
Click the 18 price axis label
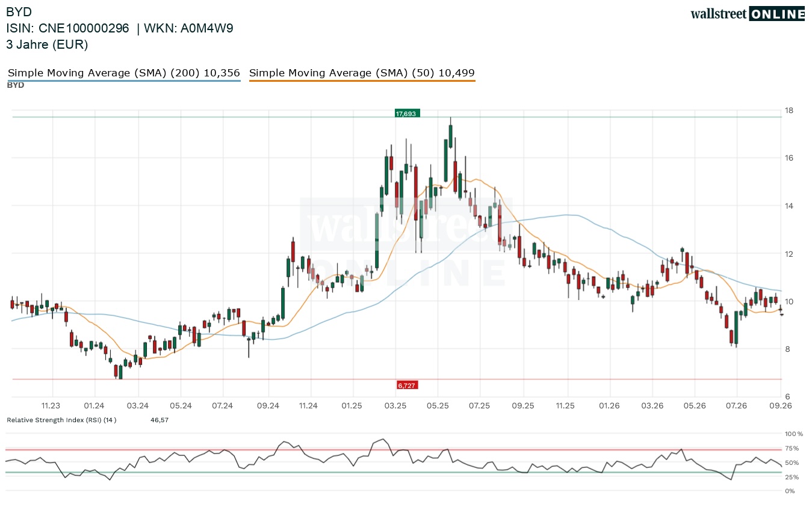(x=789, y=111)
